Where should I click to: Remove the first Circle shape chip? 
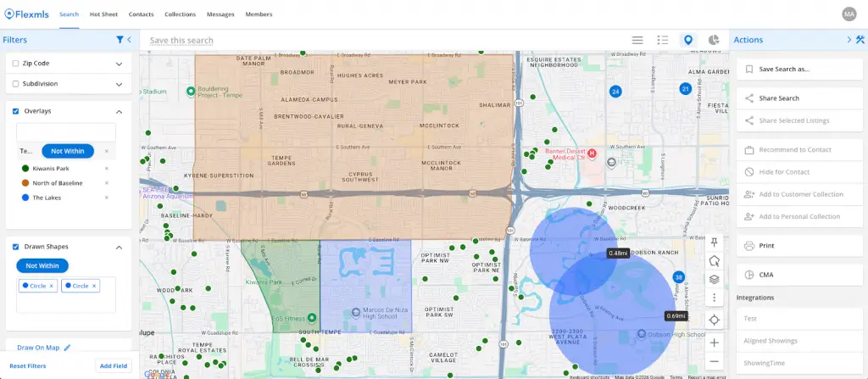point(52,286)
